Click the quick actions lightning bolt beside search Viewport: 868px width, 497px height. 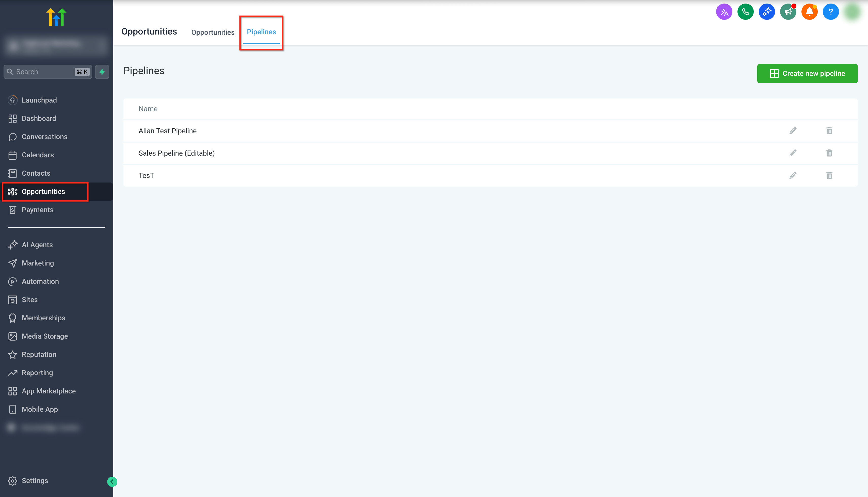click(102, 72)
